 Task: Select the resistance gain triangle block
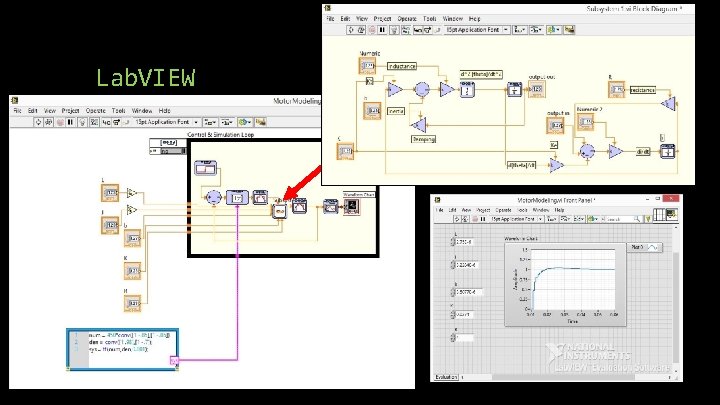coord(669,104)
